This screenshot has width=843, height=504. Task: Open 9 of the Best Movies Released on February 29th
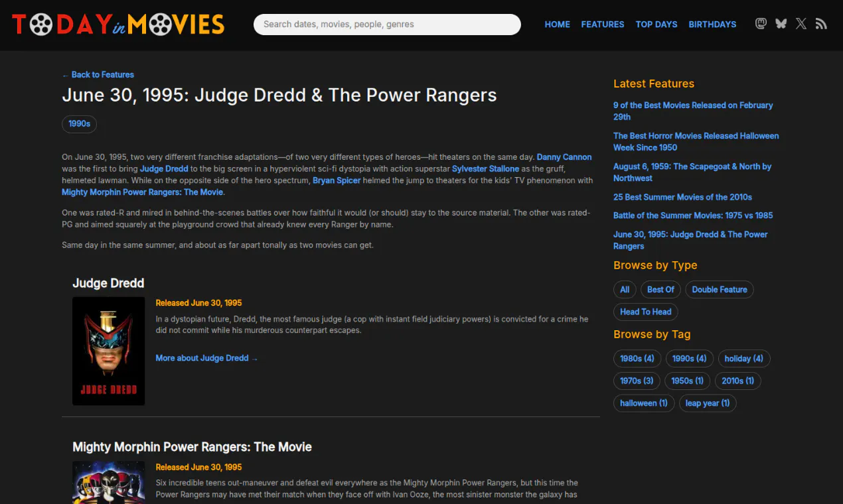tap(693, 111)
